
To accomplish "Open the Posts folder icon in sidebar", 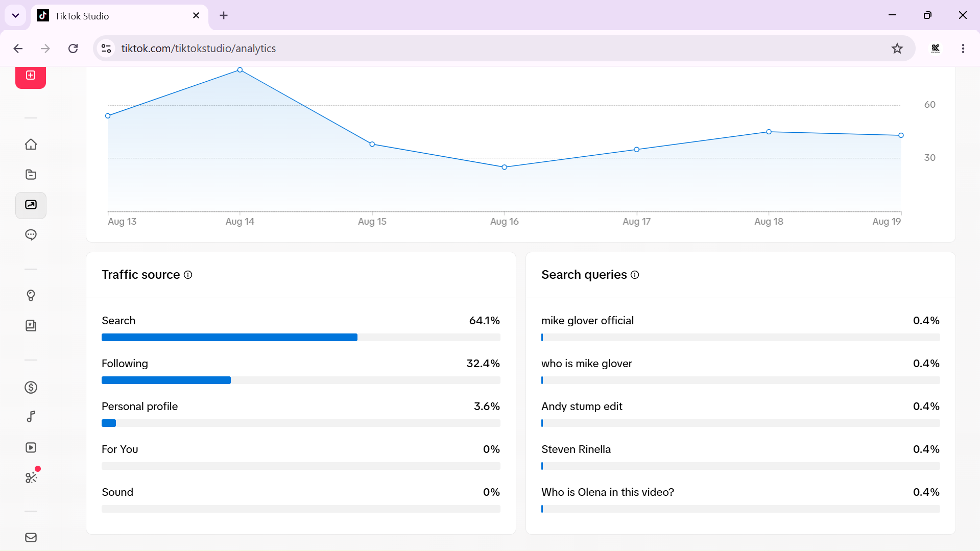I will (x=31, y=175).
